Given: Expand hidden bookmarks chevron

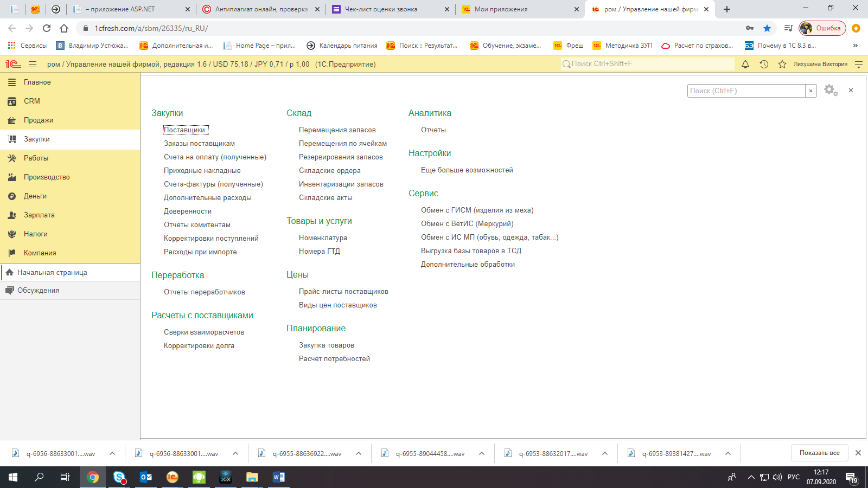Looking at the screenshot, I should point(856,46).
